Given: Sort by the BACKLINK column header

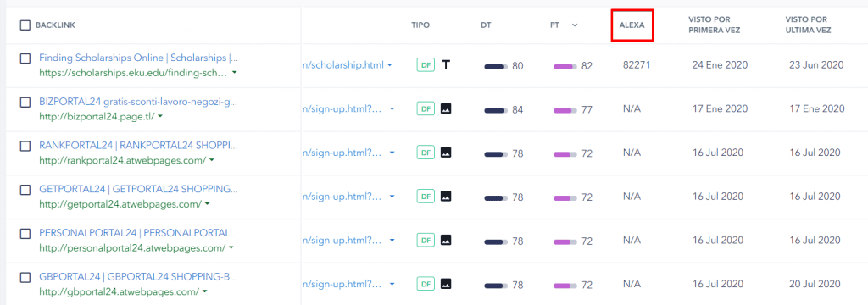Looking at the screenshot, I should click(55, 25).
